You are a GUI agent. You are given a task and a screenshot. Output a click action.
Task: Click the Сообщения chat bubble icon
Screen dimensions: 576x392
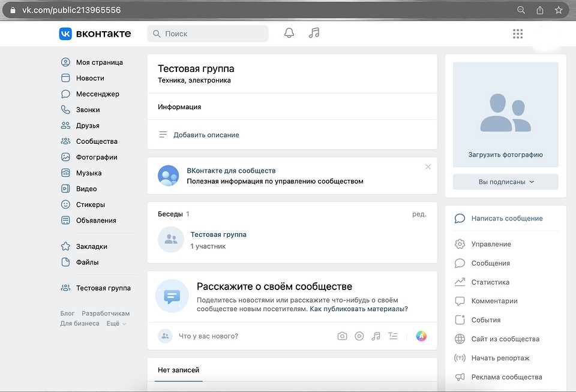pyautogui.click(x=460, y=263)
